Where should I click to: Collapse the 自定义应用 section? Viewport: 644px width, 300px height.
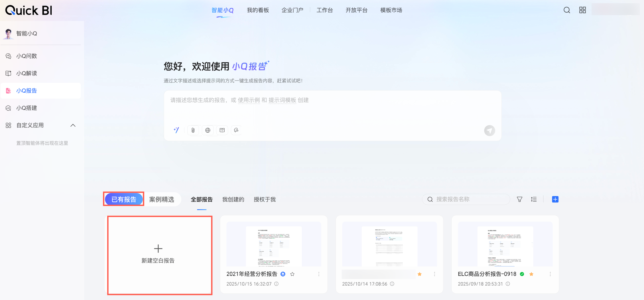coord(73,125)
